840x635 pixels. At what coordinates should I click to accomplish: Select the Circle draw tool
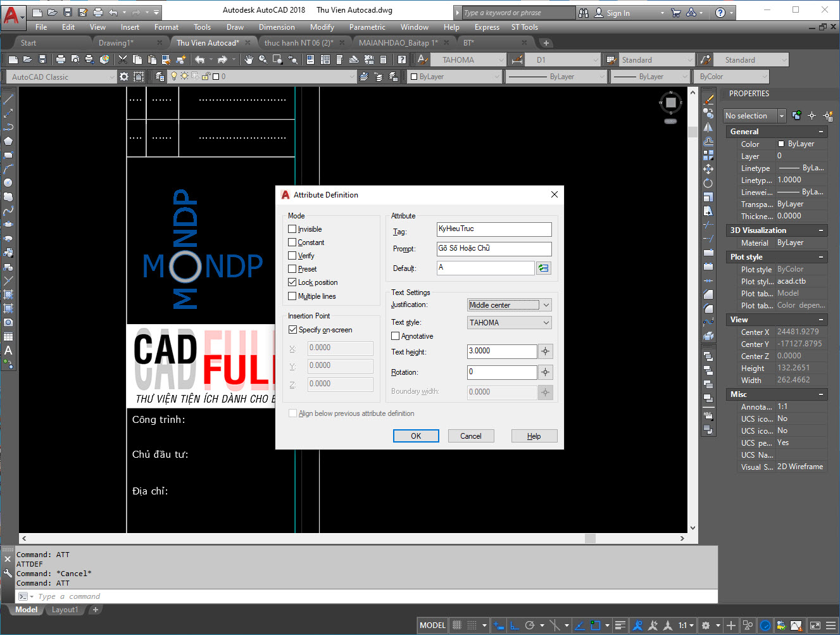point(8,183)
